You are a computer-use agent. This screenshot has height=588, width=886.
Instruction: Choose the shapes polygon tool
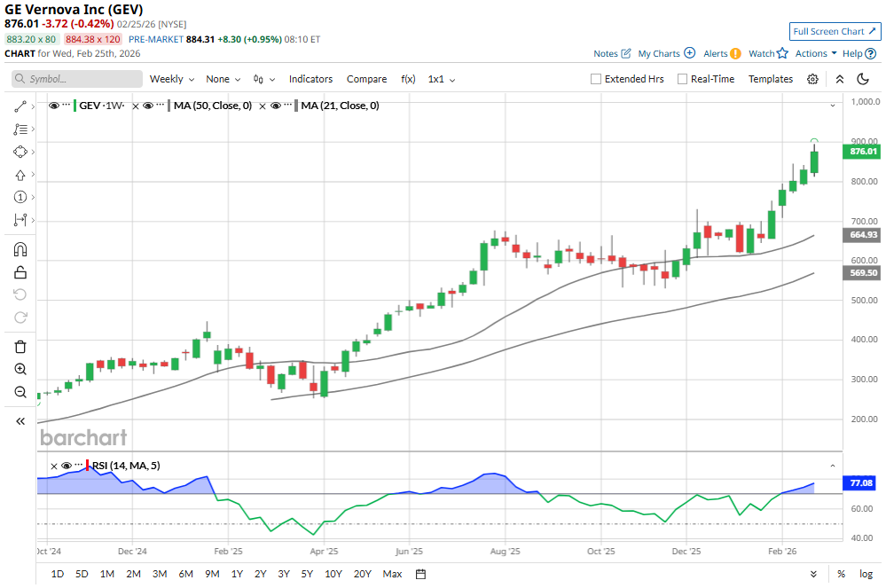tap(20, 152)
